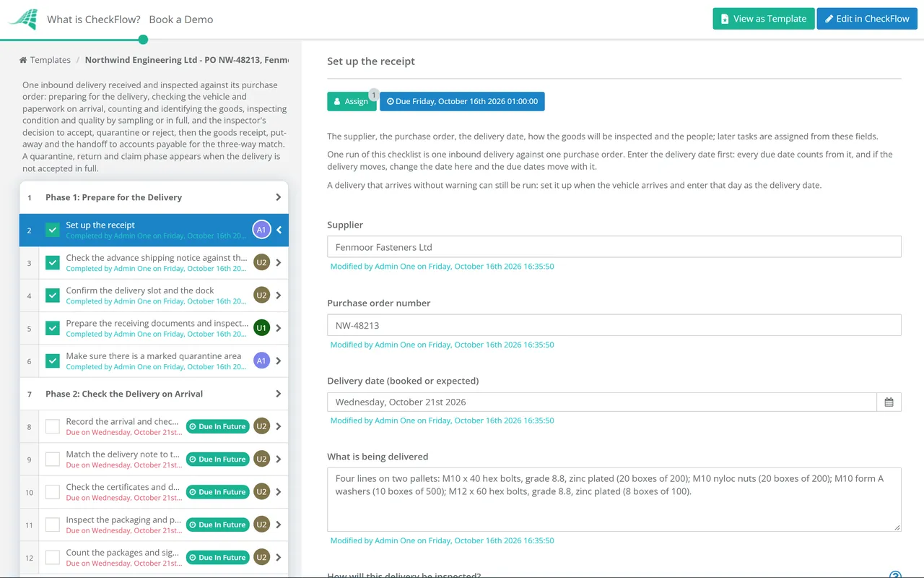Uncheck Prepare the receiving documents task

[x=53, y=328]
